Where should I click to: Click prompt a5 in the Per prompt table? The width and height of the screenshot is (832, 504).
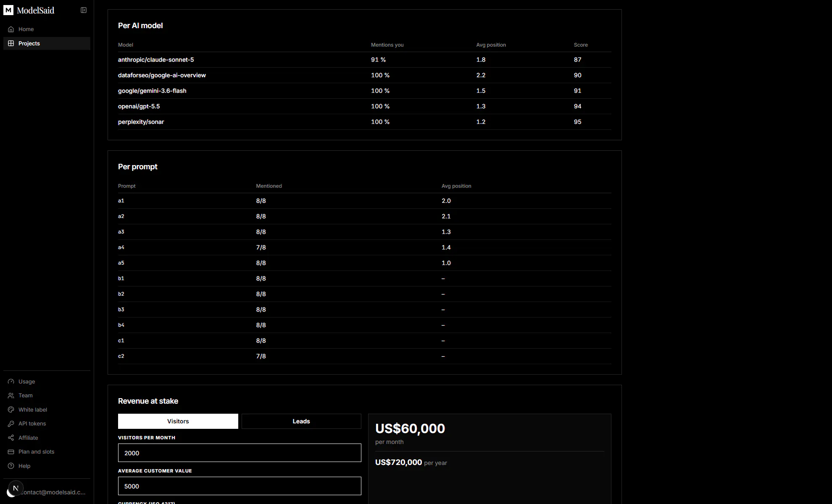[x=121, y=263]
